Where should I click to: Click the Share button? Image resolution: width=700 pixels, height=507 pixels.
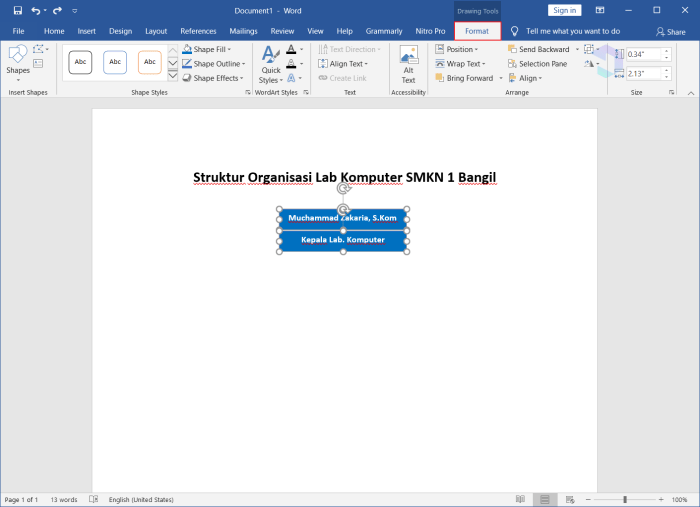[671, 32]
